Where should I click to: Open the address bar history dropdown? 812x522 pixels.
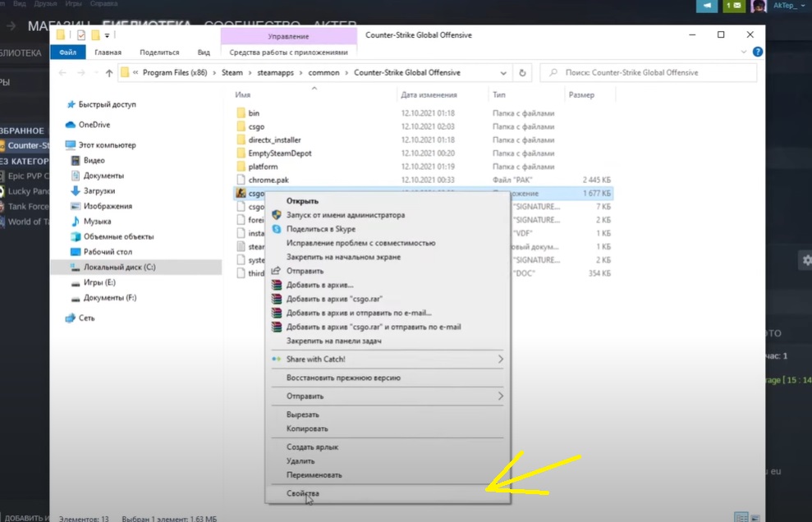pyautogui.click(x=505, y=73)
